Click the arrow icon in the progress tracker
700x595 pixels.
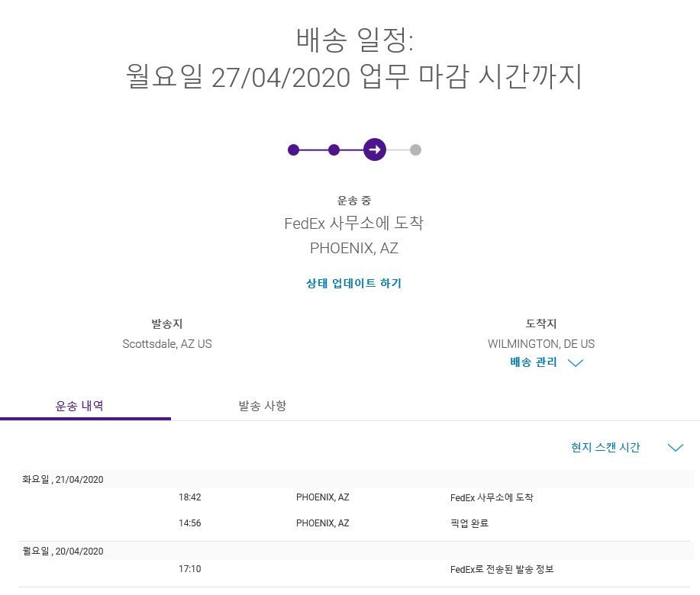click(x=374, y=150)
